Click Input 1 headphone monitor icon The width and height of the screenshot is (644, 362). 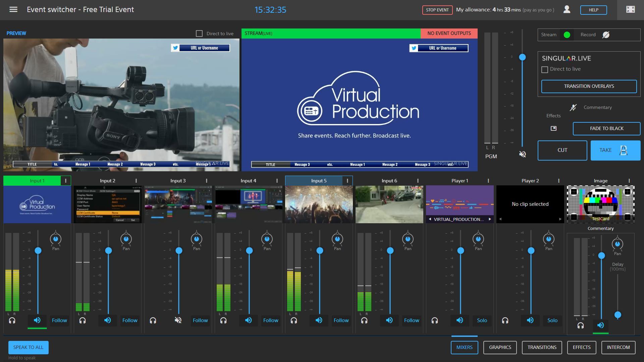point(12,321)
